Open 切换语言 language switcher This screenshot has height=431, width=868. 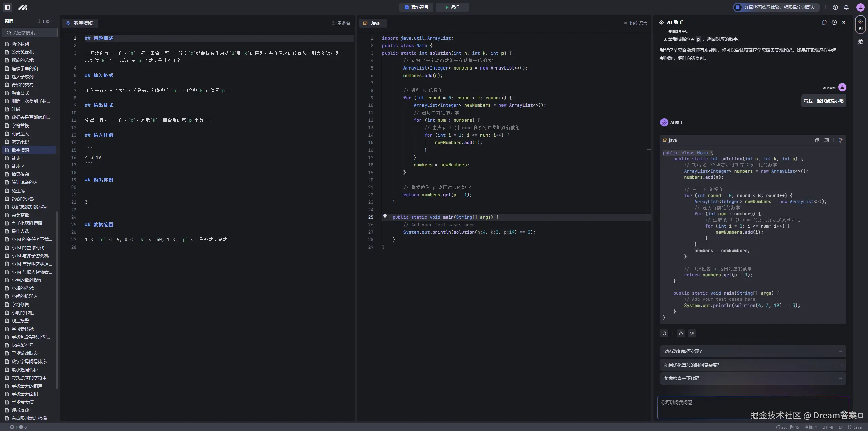point(635,23)
